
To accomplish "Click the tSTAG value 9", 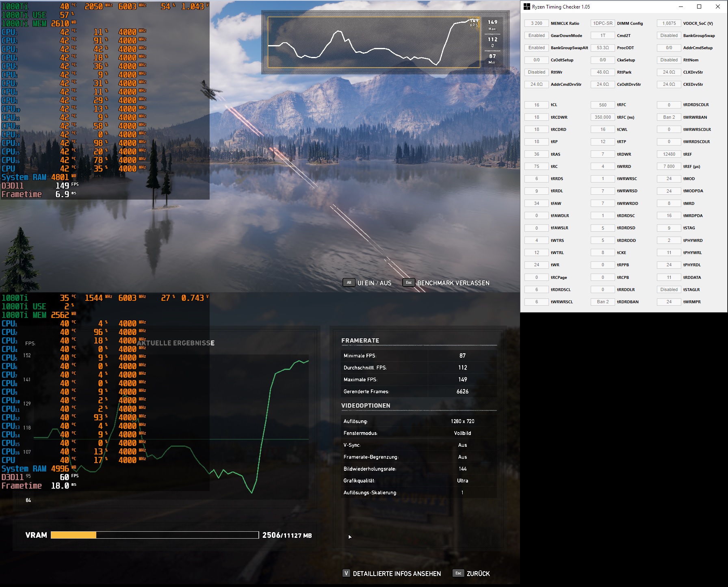I will [669, 228].
